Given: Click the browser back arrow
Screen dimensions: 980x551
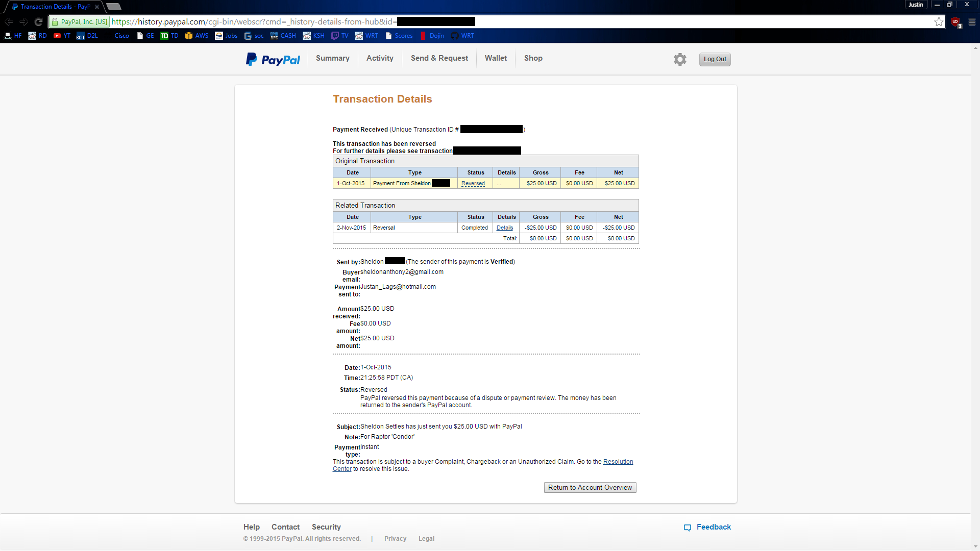Looking at the screenshot, I should pos(9,22).
